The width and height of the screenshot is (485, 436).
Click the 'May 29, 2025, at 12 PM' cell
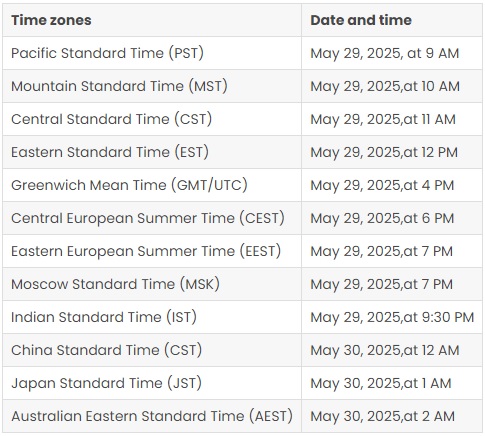(x=392, y=152)
